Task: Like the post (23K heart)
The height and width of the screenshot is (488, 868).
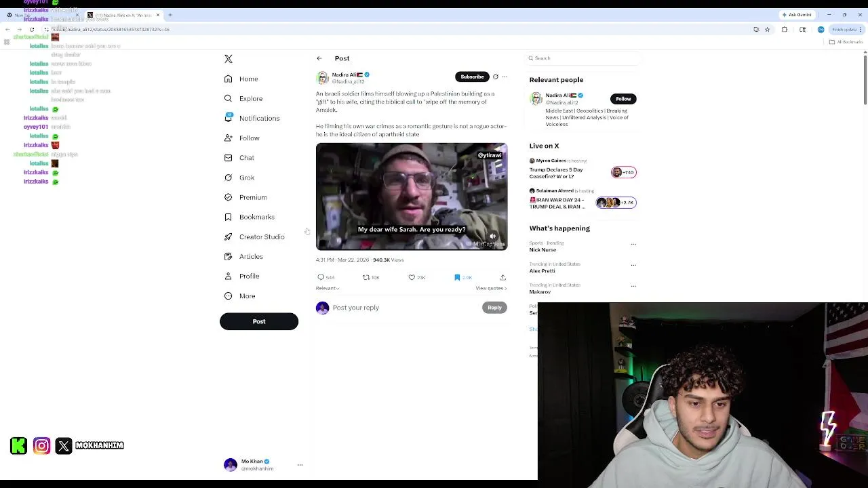Action: [x=412, y=277]
